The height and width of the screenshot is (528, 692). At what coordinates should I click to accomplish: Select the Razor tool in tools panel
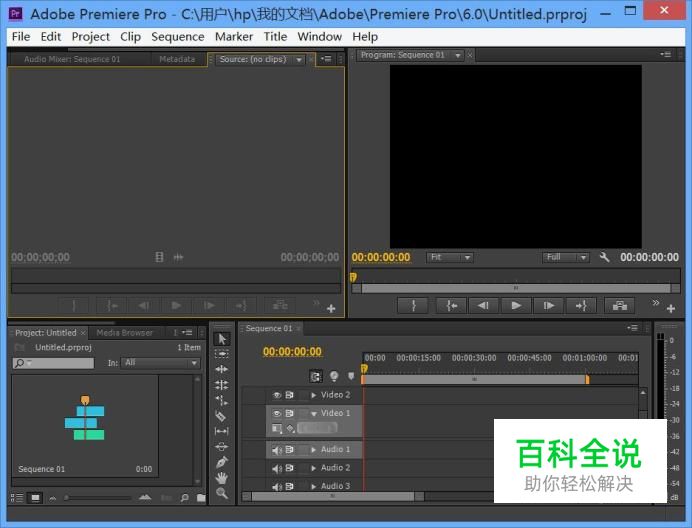click(x=221, y=415)
